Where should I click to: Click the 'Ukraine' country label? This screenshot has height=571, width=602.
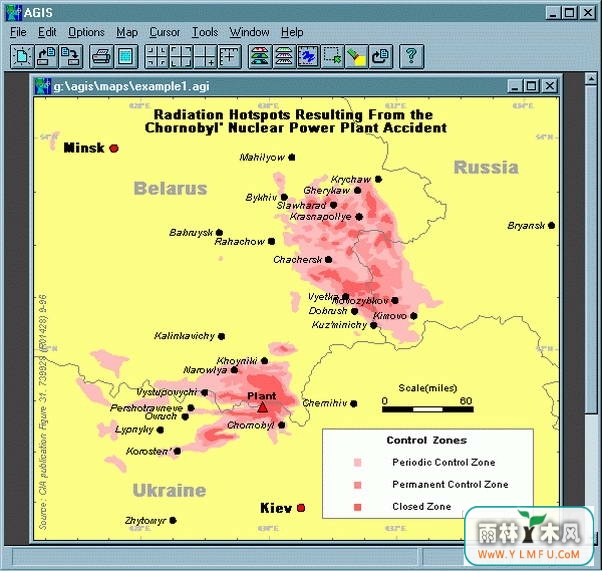point(169,490)
